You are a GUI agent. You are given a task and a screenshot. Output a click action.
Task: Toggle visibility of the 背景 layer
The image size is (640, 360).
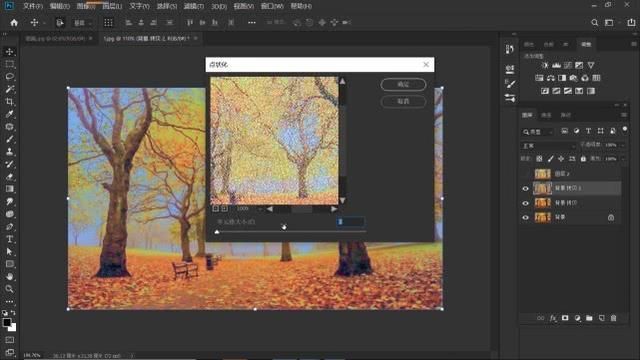click(x=525, y=218)
